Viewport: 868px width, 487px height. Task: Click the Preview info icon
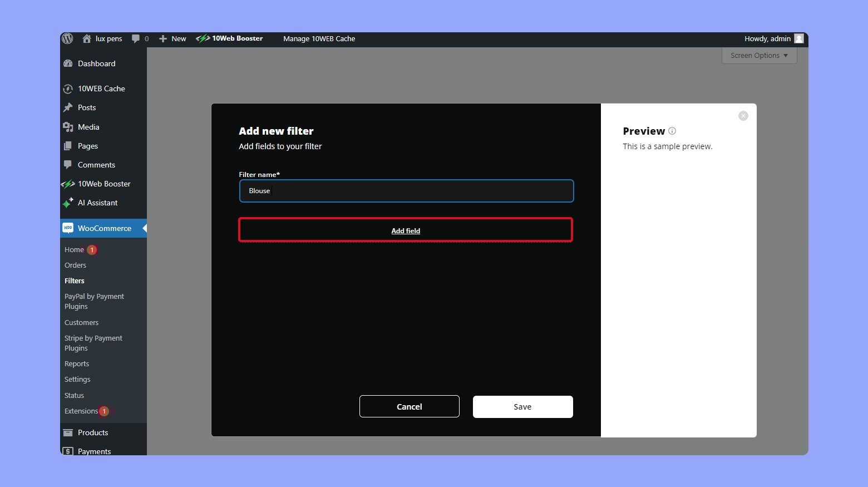click(672, 131)
